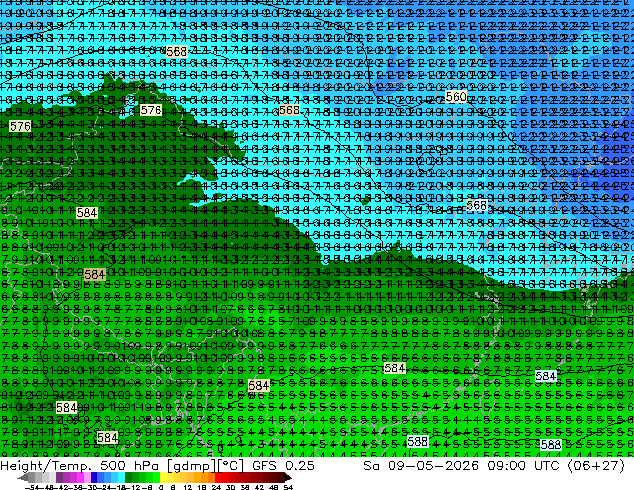Click the bright yellow color scale swatch
The height and width of the screenshot is (490, 634).
tap(163, 478)
